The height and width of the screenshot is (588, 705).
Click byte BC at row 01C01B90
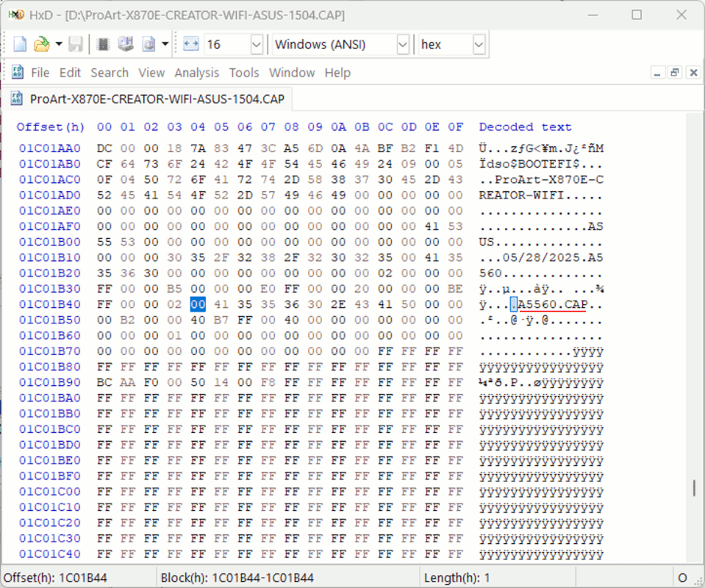pyautogui.click(x=104, y=382)
